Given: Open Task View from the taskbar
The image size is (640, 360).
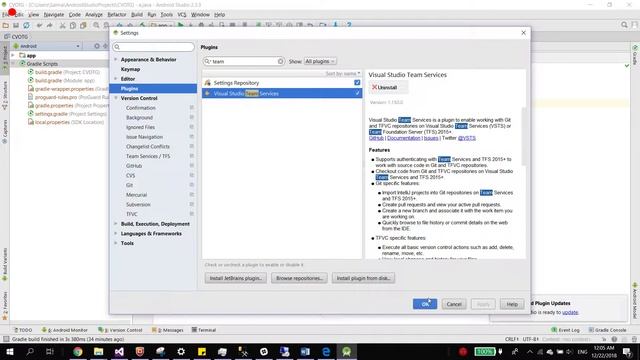Looking at the screenshot, I should [x=50, y=351].
